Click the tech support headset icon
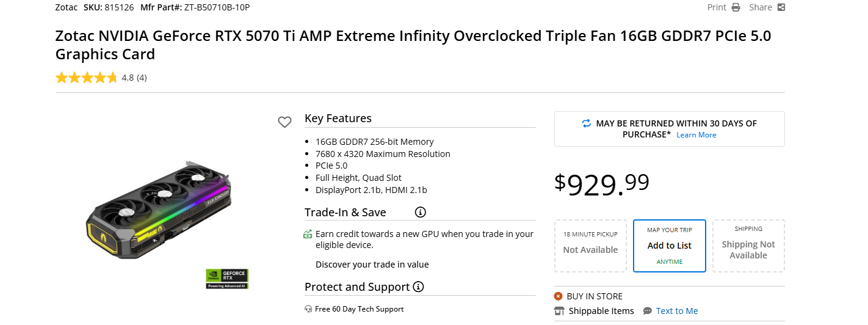The width and height of the screenshot is (868, 325). pyautogui.click(x=308, y=309)
